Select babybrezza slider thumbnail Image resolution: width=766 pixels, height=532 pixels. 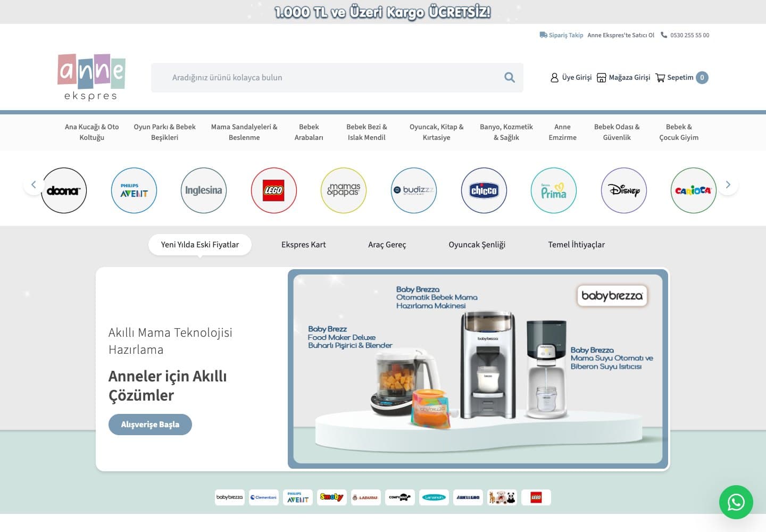(230, 497)
